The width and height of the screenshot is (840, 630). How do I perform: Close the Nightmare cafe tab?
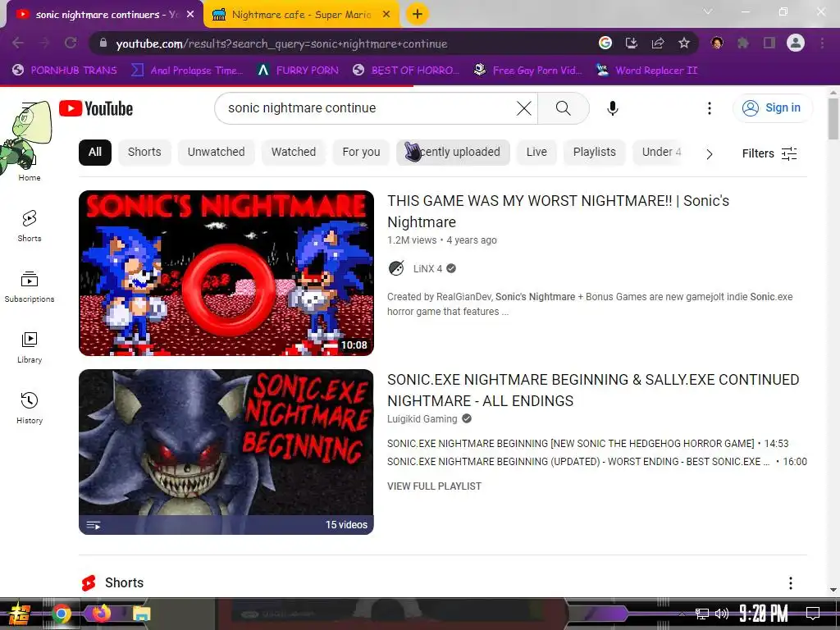click(x=386, y=15)
